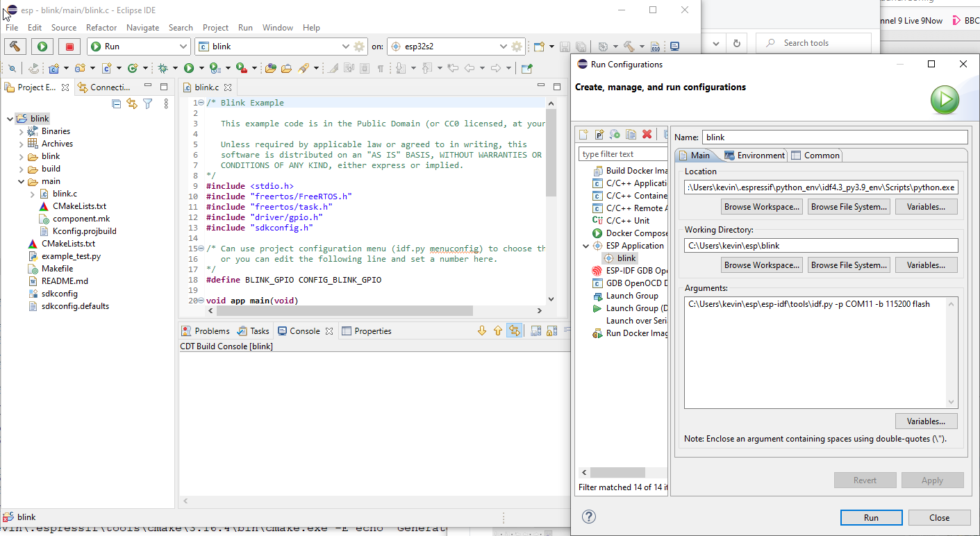Expand the Archives node
The width and height of the screenshot is (980, 536).
point(21,144)
